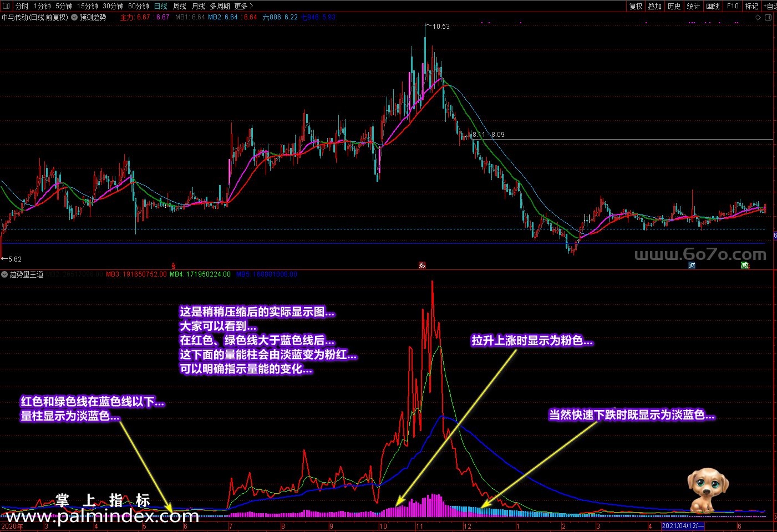Click stock title 中马传动(日线.前复权)
This screenshot has width=777, height=532.
pos(35,17)
